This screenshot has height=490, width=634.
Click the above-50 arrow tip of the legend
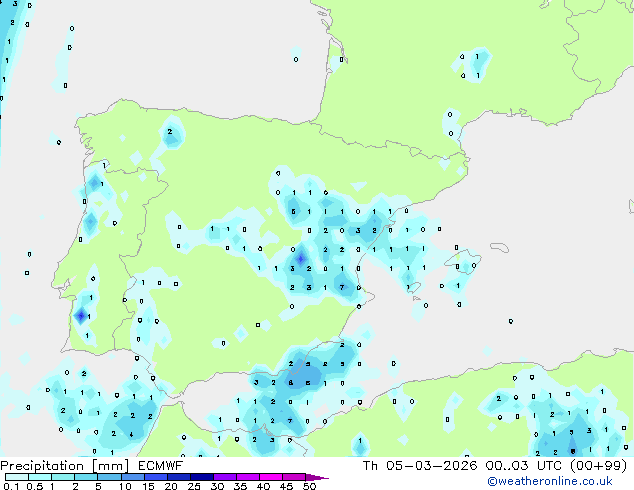(x=317, y=477)
